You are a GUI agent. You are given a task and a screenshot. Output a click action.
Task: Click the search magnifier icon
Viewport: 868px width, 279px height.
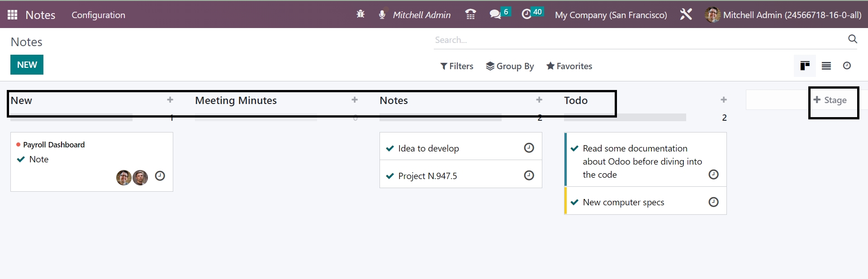(x=853, y=39)
